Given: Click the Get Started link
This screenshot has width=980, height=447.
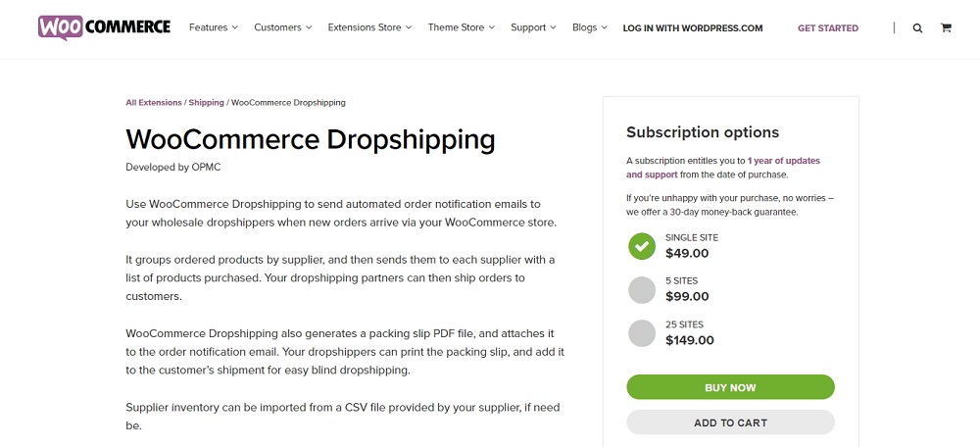Looking at the screenshot, I should 828,28.
